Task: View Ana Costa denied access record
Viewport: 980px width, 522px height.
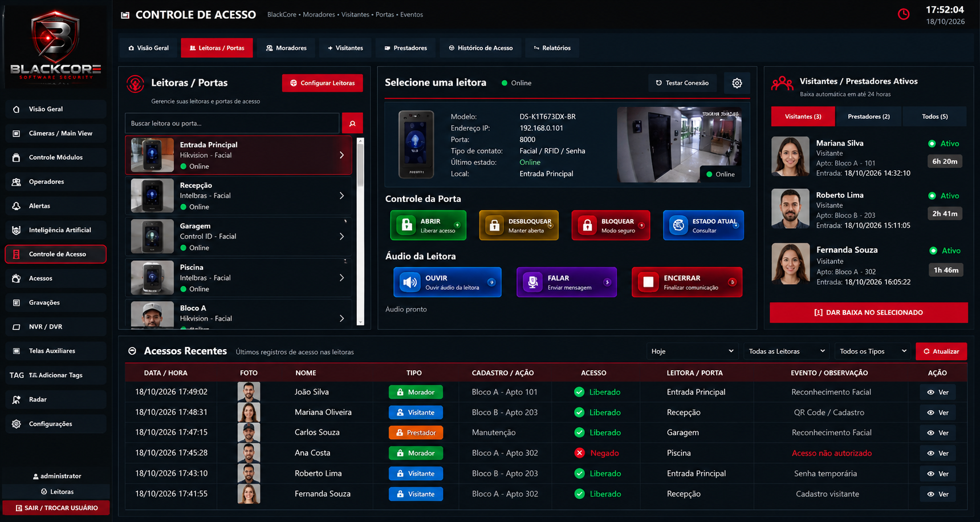Action: (x=938, y=454)
